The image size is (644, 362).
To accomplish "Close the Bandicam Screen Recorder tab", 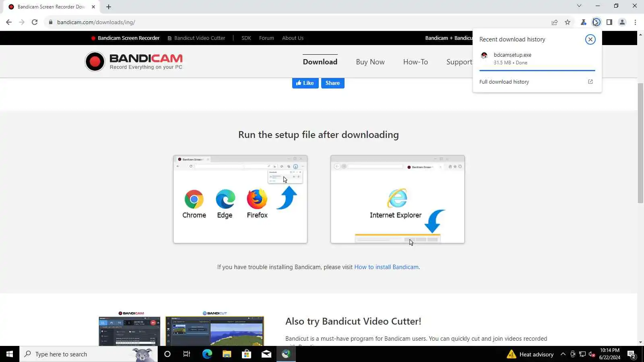I will coord(93,7).
